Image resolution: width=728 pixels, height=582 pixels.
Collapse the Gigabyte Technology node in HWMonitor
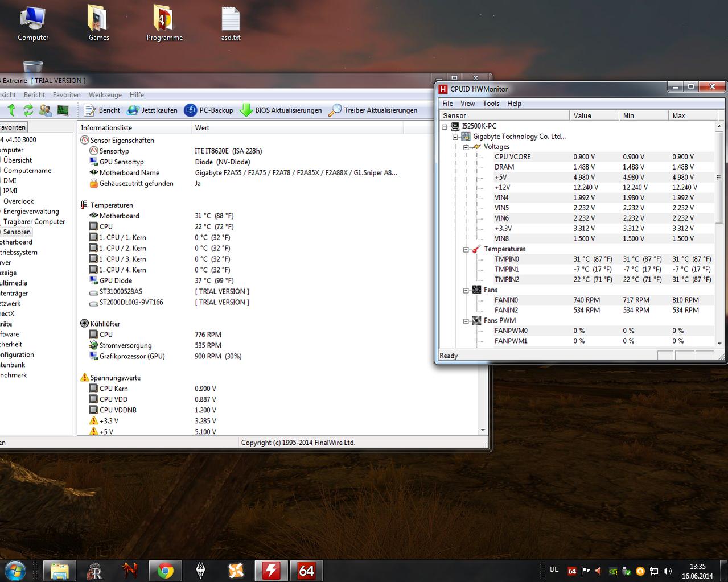(x=455, y=137)
